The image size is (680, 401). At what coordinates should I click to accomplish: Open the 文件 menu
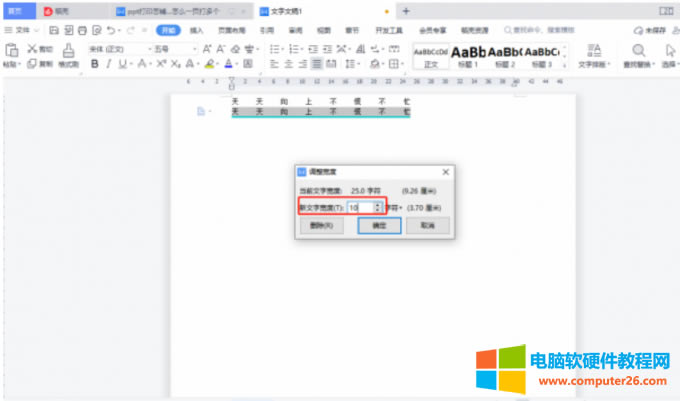click(22, 30)
